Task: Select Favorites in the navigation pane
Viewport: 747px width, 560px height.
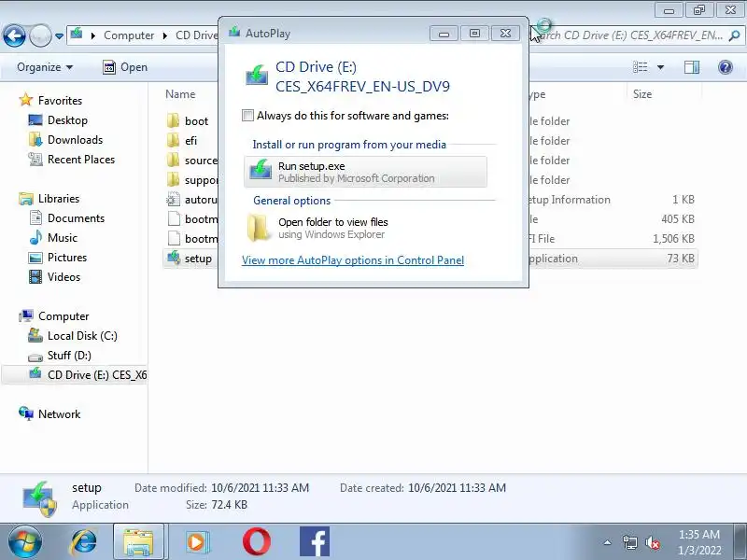Action: pos(60,101)
